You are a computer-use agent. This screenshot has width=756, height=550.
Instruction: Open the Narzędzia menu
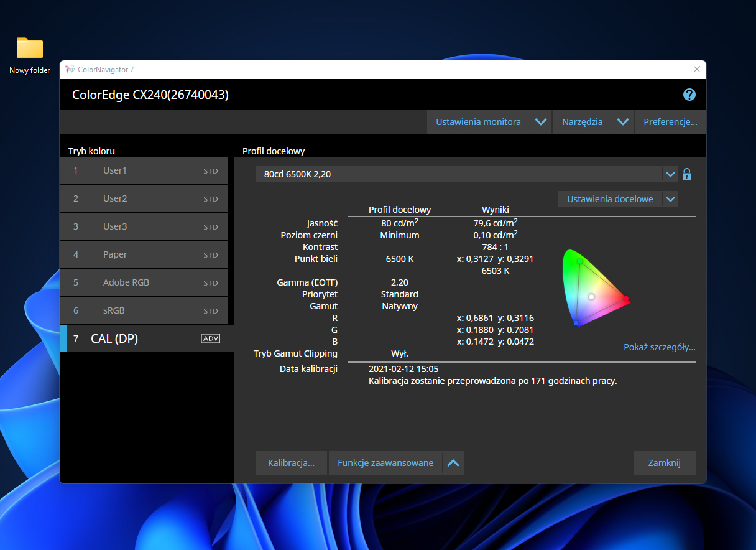pyautogui.click(x=582, y=122)
